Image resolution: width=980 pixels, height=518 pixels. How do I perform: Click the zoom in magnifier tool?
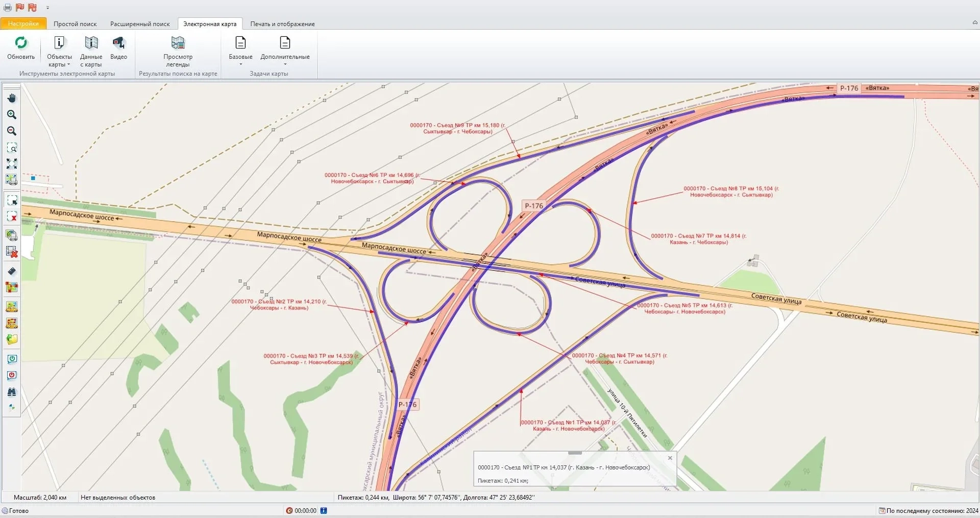tap(12, 115)
